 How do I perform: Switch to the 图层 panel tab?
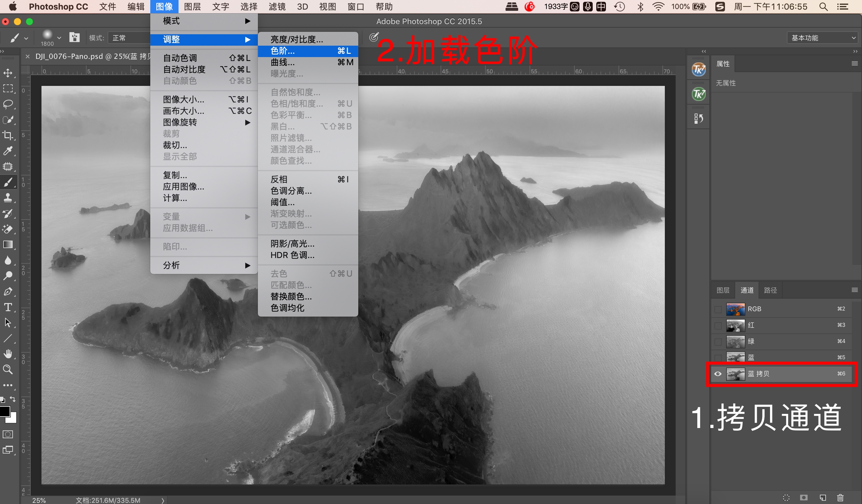723,290
